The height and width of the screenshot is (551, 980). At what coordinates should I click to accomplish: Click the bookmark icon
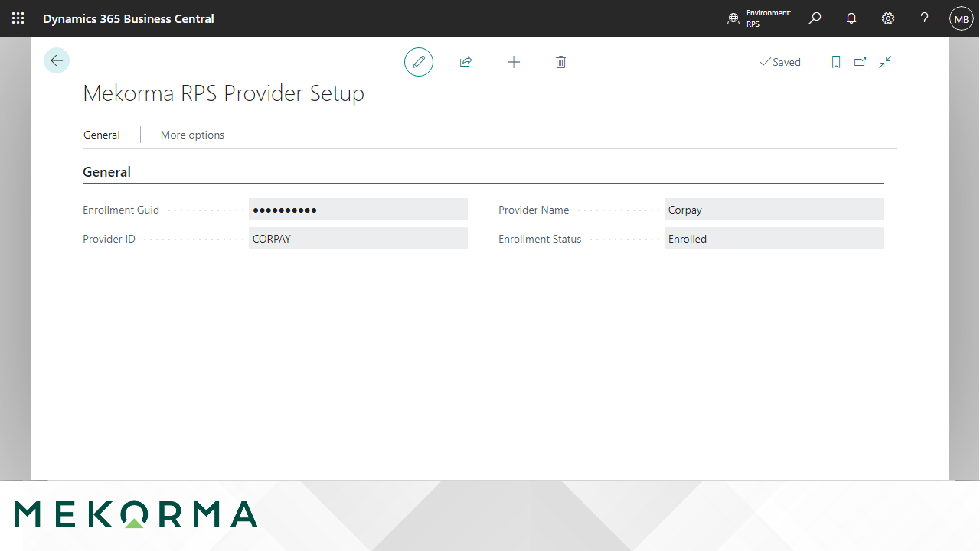coord(836,62)
